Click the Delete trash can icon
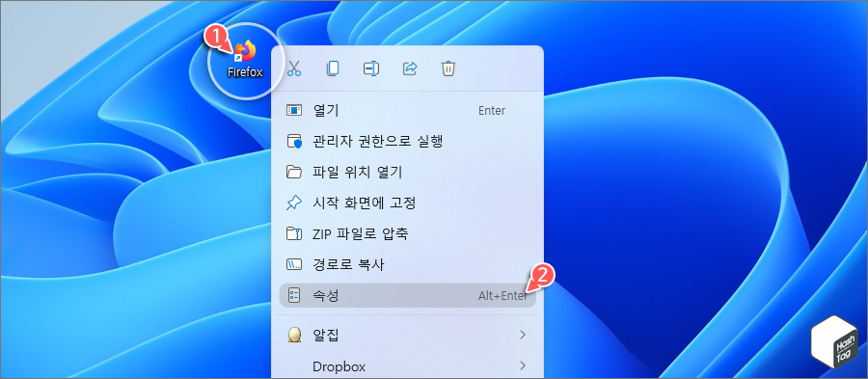Screen dimensions: 868x379 point(448,68)
